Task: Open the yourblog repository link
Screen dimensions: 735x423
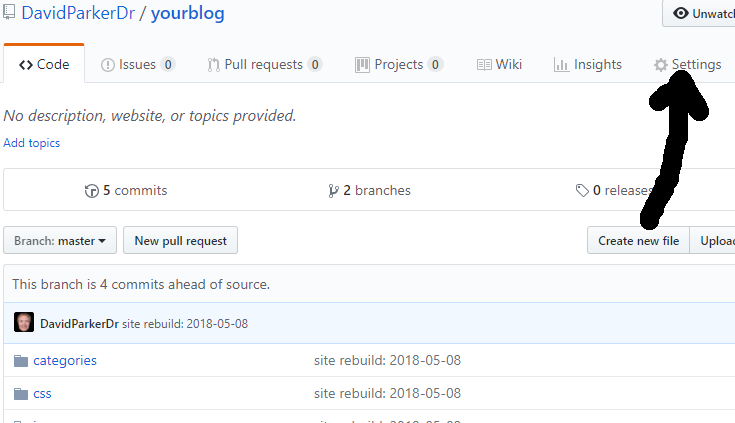Action: (188, 13)
